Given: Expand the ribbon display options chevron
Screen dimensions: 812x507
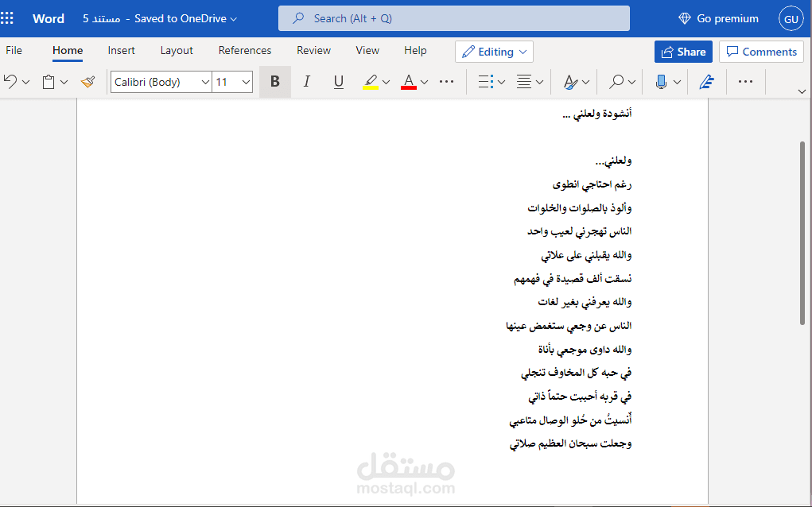Looking at the screenshot, I should (x=802, y=91).
